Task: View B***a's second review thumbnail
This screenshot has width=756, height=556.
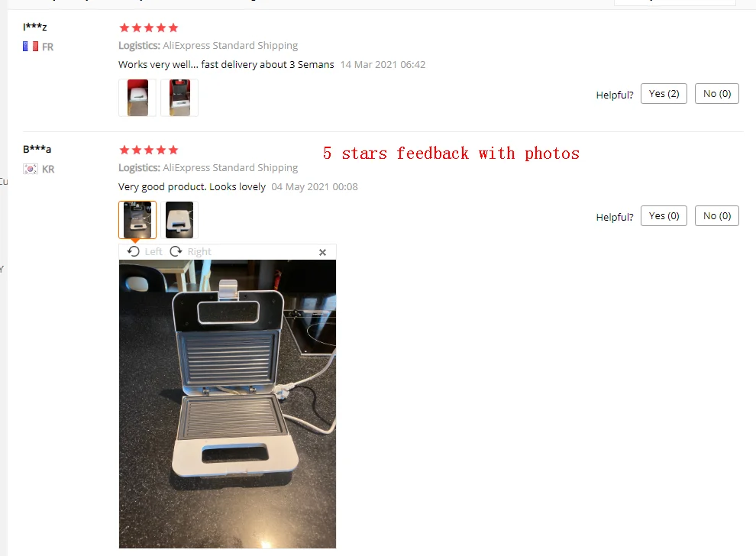Action: (x=179, y=220)
